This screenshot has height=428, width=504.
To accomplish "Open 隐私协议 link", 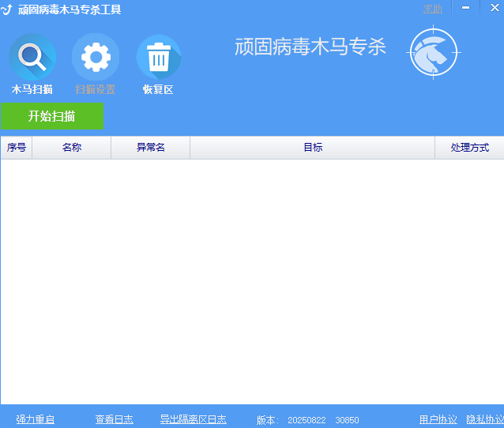I will [x=485, y=419].
